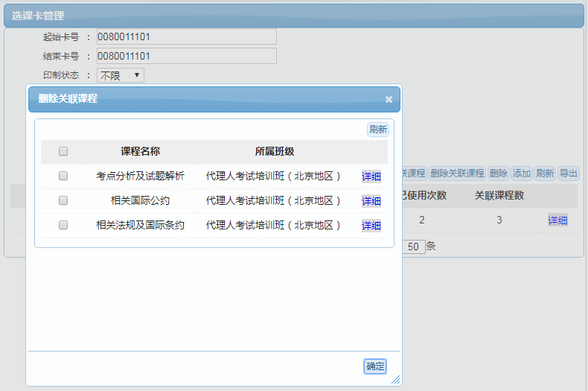Click the page size field showing 50
588x391 pixels.
click(414, 247)
